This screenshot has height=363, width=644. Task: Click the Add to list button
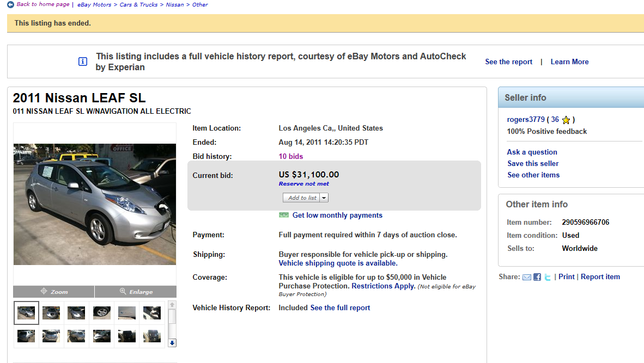click(302, 198)
